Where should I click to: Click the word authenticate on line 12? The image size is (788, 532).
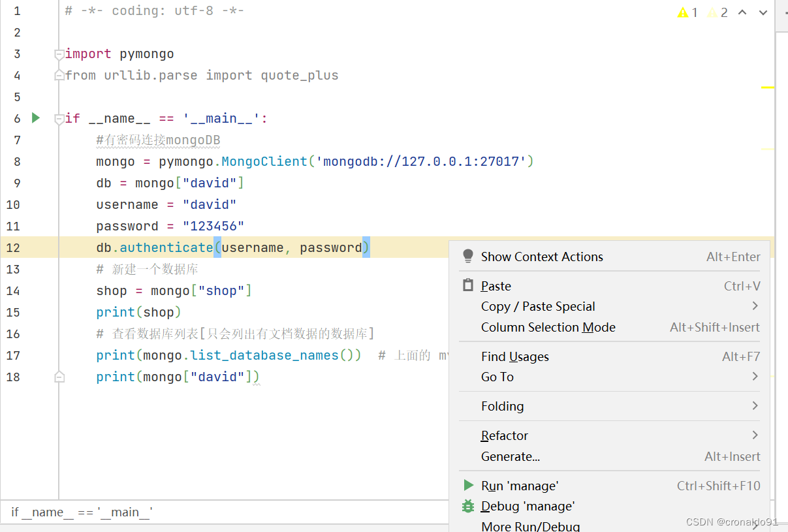pos(166,247)
